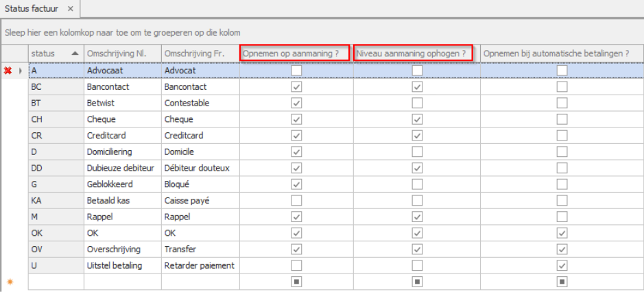Uncheck Niveau aanmaning ophogen for Bancontact
The width and height of the screenshot is (644, 292).
pos(417,86)
